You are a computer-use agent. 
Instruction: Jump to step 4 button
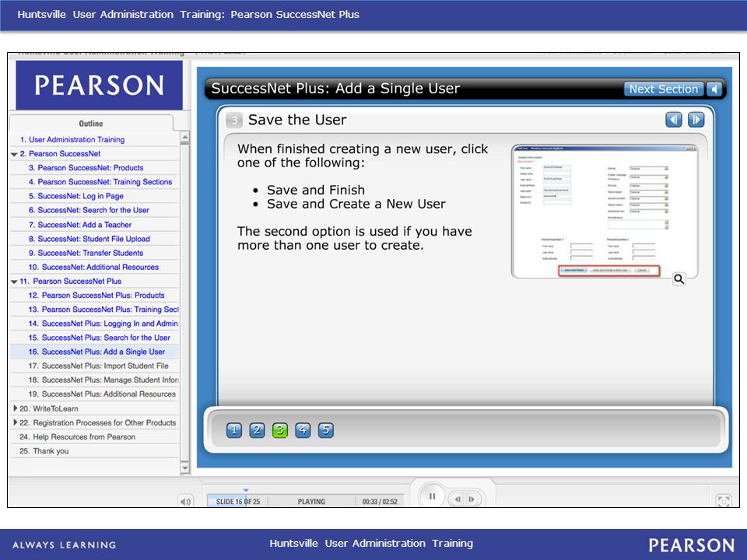303,430
